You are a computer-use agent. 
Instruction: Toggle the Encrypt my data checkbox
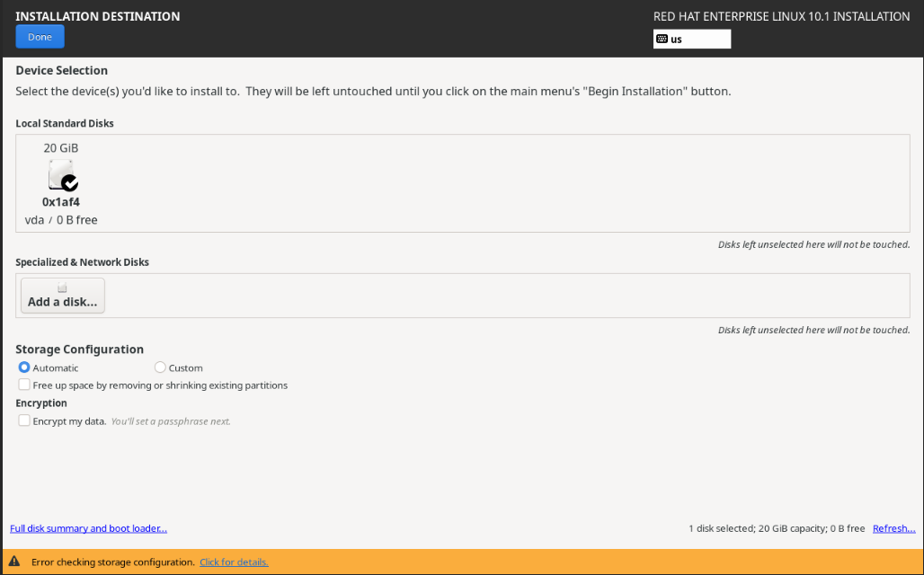[x=24, y=420]
